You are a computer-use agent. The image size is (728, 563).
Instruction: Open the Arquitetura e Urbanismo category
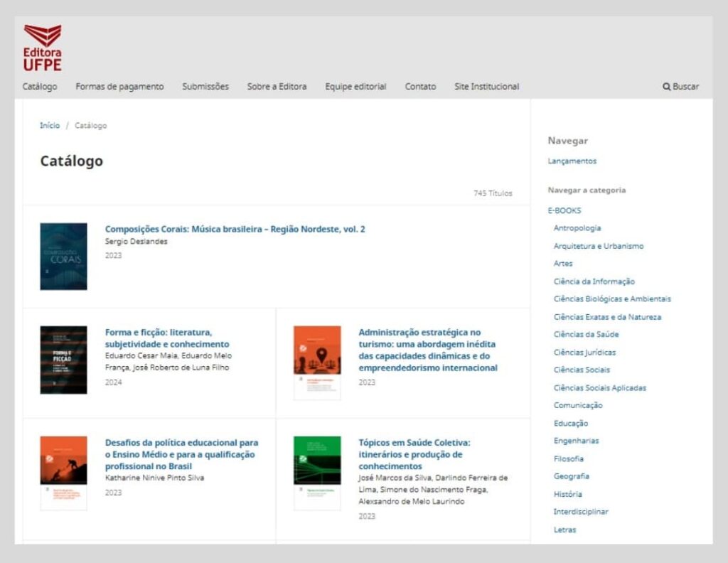pyautogui.click(x=599, y=245)
